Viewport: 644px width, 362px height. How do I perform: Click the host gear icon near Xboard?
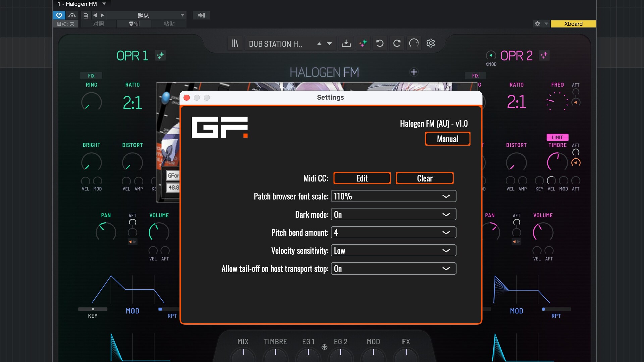537,24
